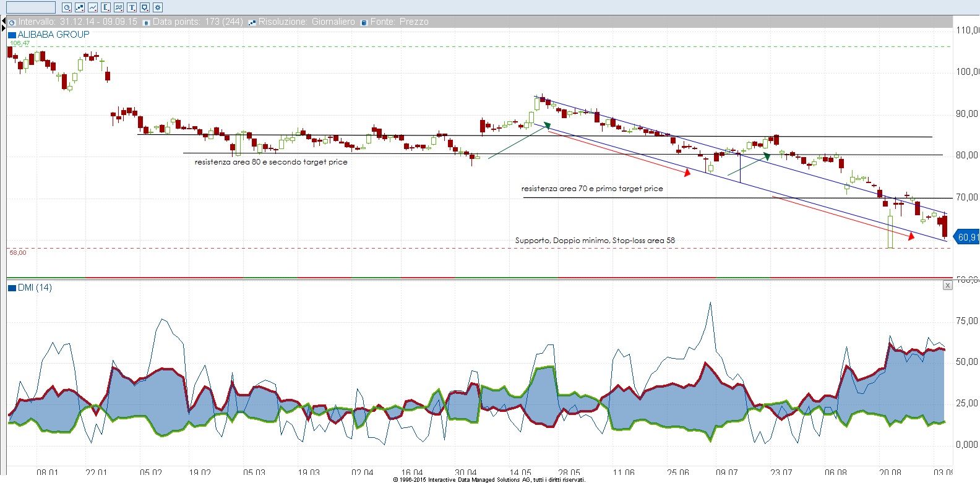This screenshot has width=980, height=483.
Task: Select the text annotation T tool
Action: (x=132, y=7)
